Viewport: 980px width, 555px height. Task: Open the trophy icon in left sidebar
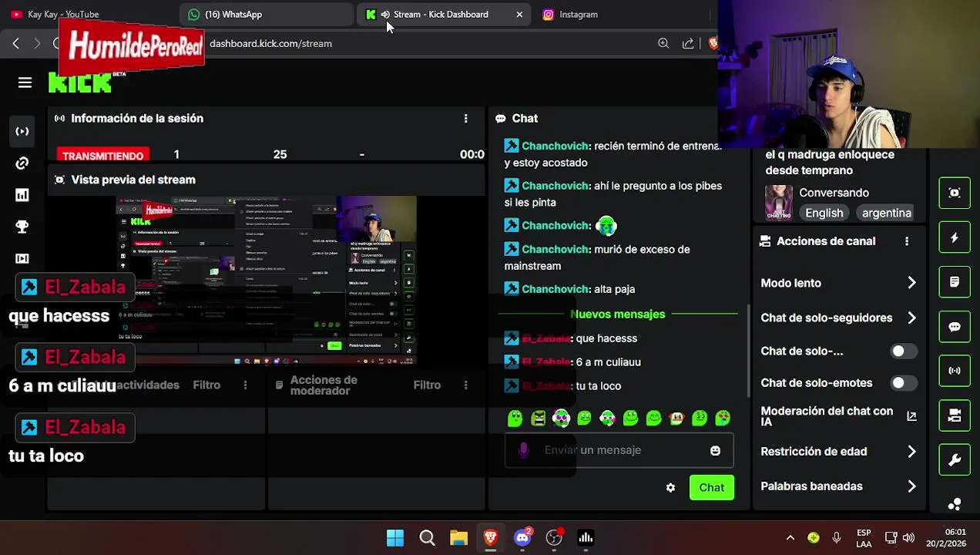[x=22, y=227]
